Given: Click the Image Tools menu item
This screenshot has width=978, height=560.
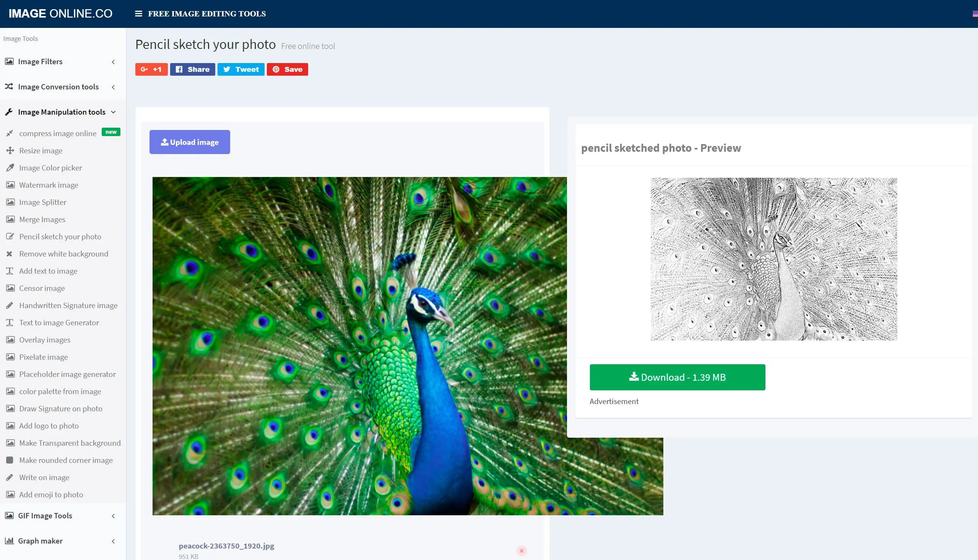Looking at the screenshot, I should click(x=20, y=38).
